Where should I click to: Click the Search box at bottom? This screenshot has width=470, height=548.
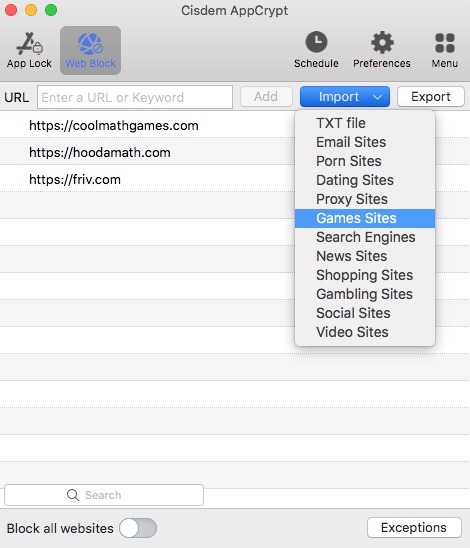[x=104, y=495]
